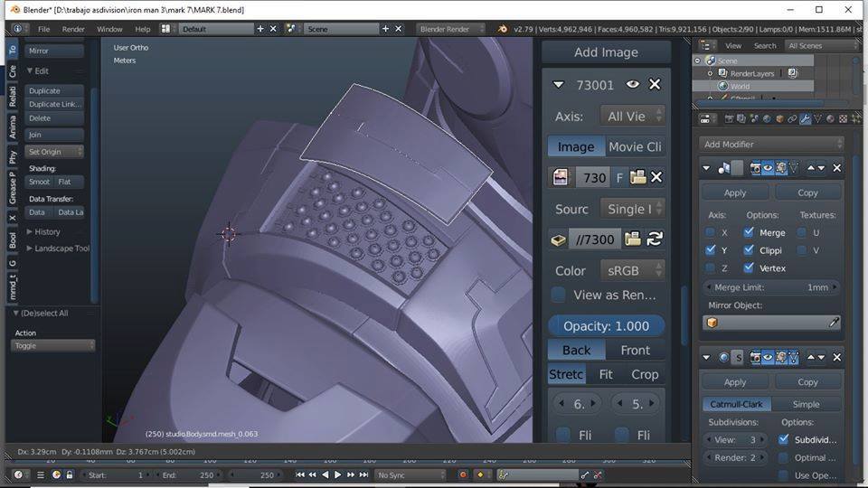Toggle the Subdivide UVs checkbox
The width and height of the screenshot is (868, 488).
tap(783, 440)
